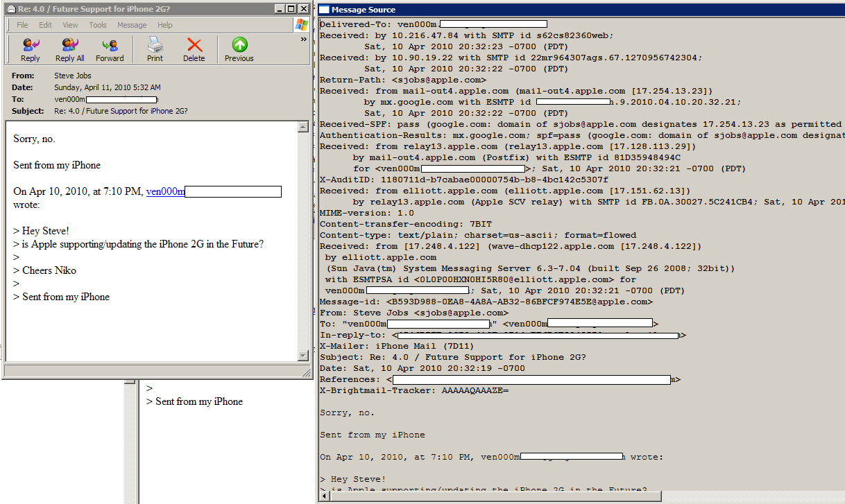Open the File menu
This screenshot has height=504, width=845.
(x=22, y=25)
